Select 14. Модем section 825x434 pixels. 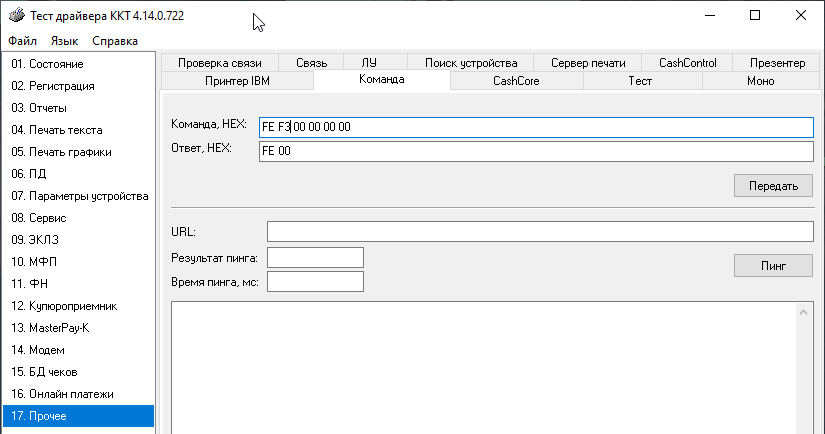(x=78, y=350)
